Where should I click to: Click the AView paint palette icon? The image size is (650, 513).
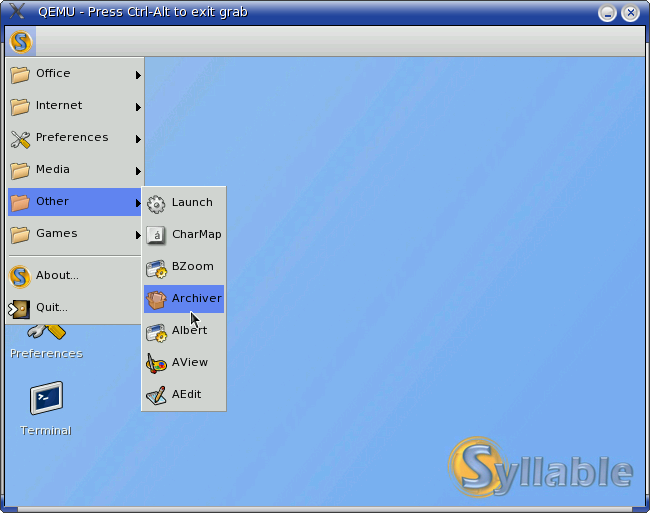tap(156, 364)
